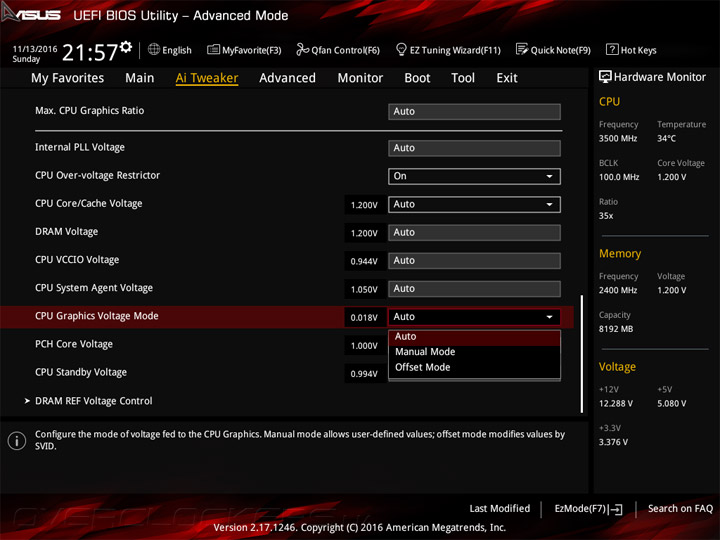Click the Quick Note pencil icon

(522, 49)
